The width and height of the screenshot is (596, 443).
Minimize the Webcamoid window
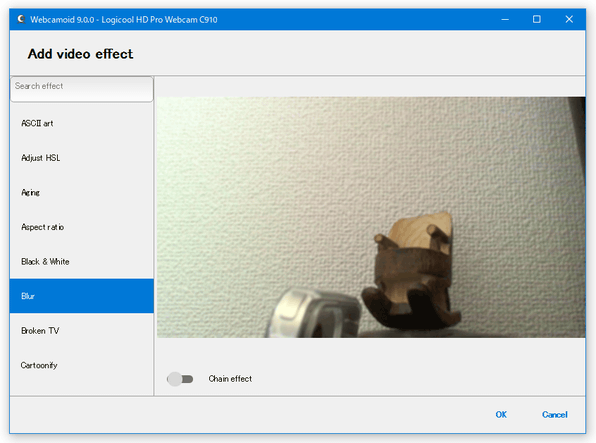point(505,19)
